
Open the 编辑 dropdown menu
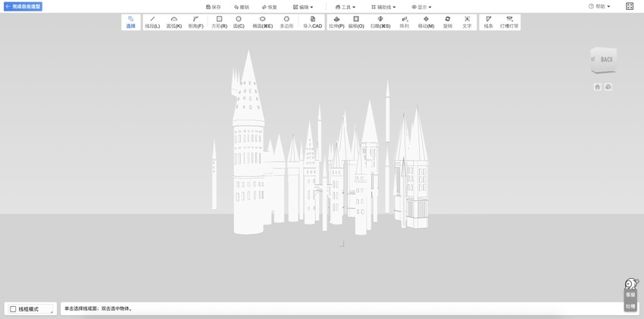pyautogui.click(x=303, y=7)
